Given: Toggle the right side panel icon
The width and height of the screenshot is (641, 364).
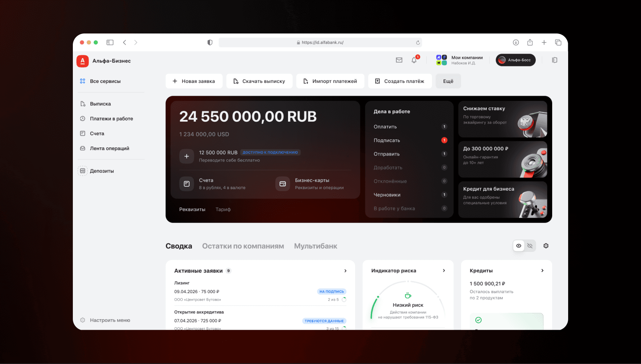Looking at the screenshot, I should tap(555, 60).
